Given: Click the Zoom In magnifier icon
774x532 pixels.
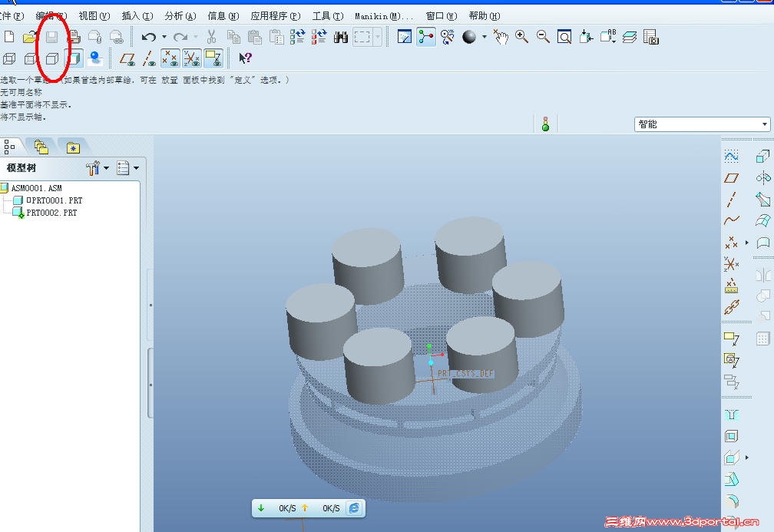Looking at the screenshot, I should (x=521, y=37).
